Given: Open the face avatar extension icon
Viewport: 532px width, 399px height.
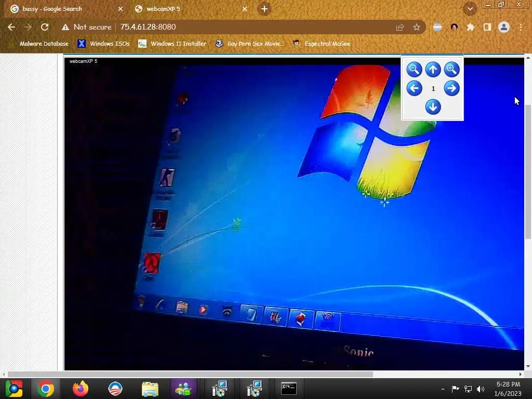Looking at the screenshot, I should pyautogui.click(x=454, y=27).
